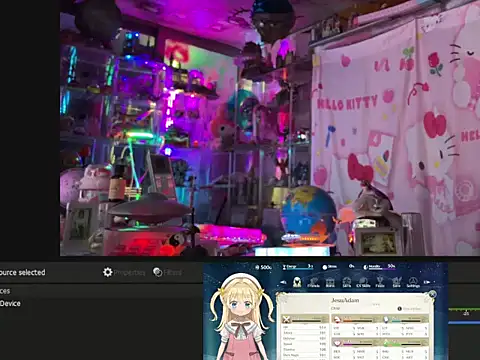Image resolution: width=480 pixels, height=360 pixels.
Task: Click the right arrow in game menu bar
Action: click(427, 282)
